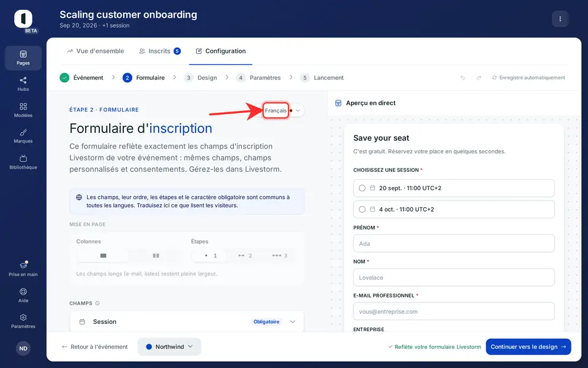Click Sep 20, 2026 · +1 session text
Image resolution: width=588 pixels, height=368 pixels.
94,26
